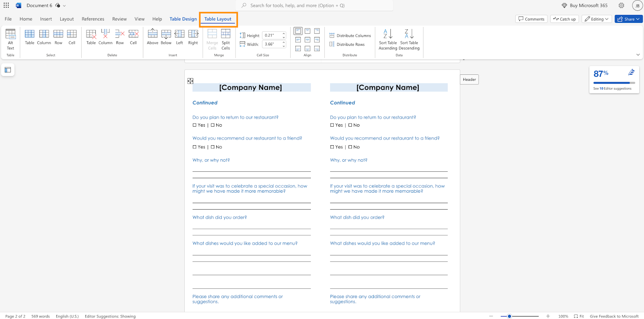
Task: Open Alt Text for the table
Action: [x=10, y=39]
